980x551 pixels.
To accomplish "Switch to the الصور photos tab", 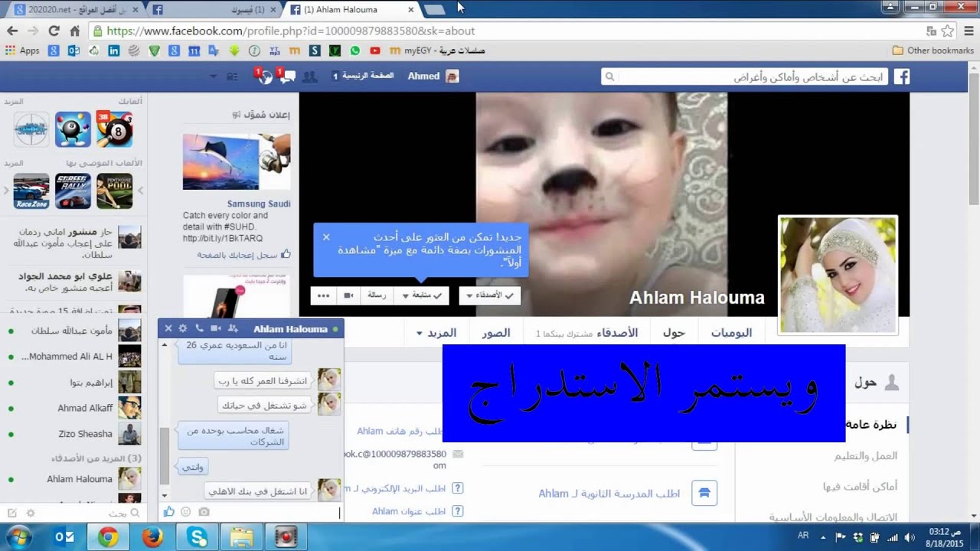I will pyautogui.click(x=496, y=333).
